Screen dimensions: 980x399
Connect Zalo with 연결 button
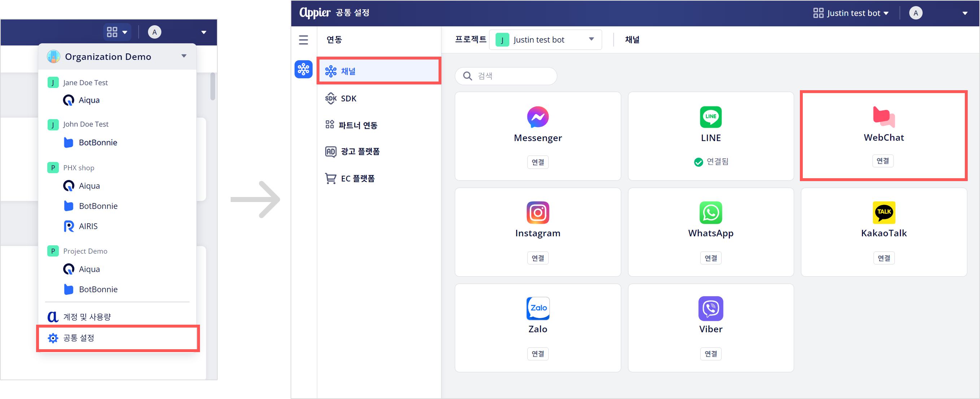538,354
